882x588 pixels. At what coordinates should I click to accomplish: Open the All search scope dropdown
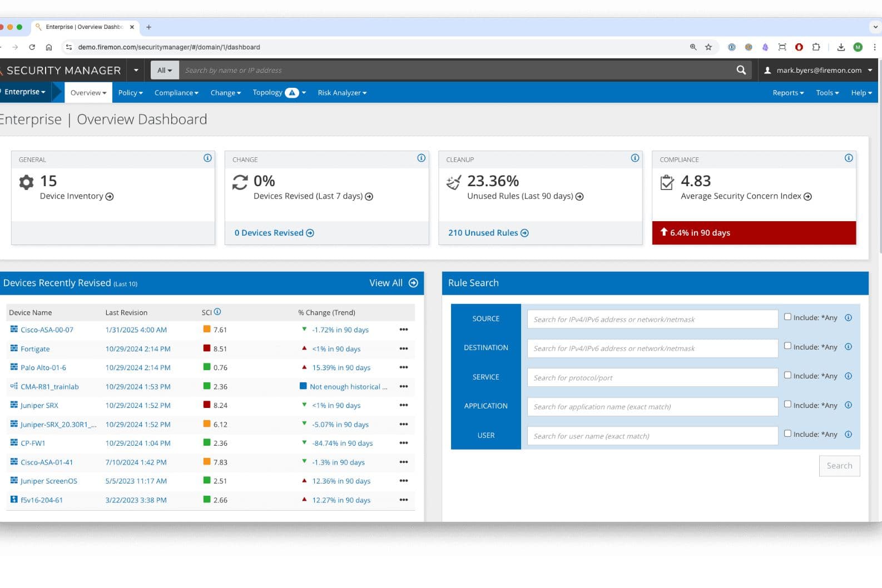click(x=165, y=70)
